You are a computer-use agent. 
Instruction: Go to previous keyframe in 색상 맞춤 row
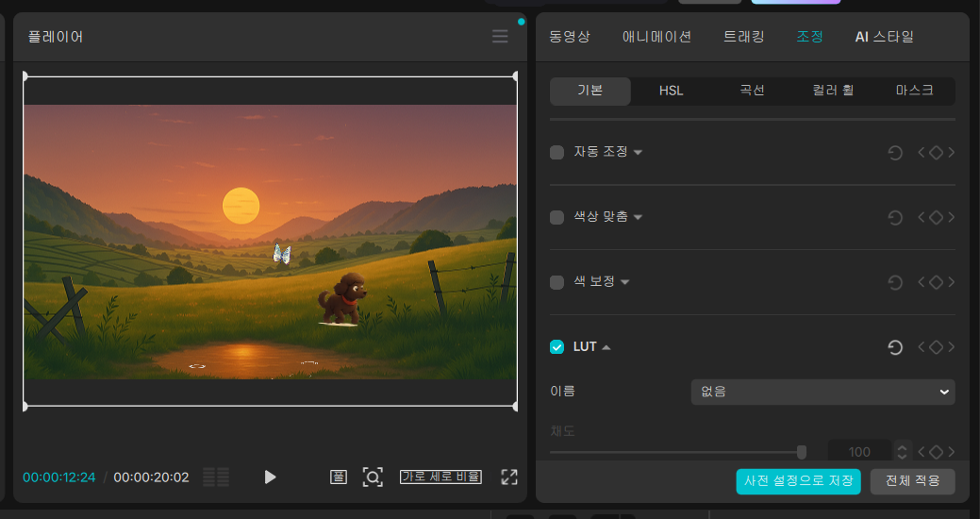(x=921, y=218)
